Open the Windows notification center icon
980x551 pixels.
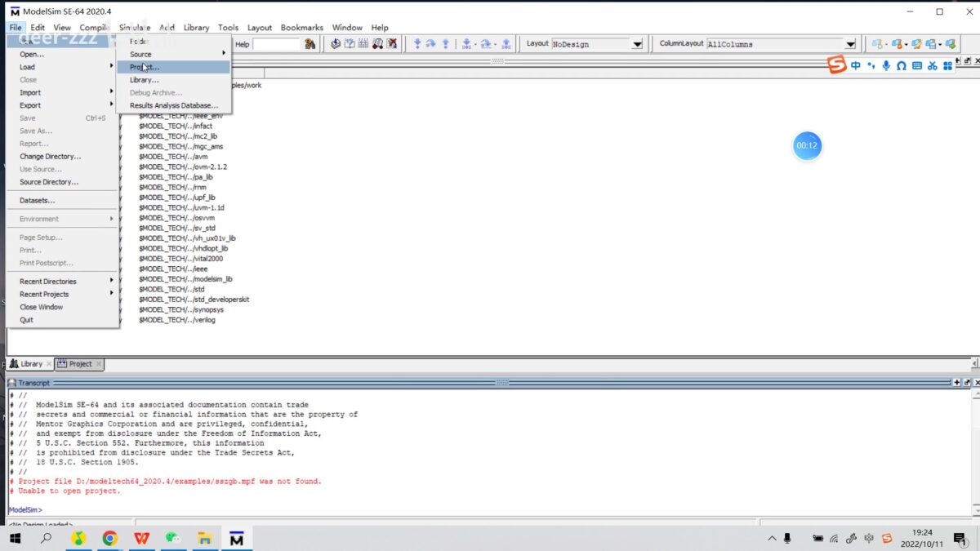coord(959,538)
